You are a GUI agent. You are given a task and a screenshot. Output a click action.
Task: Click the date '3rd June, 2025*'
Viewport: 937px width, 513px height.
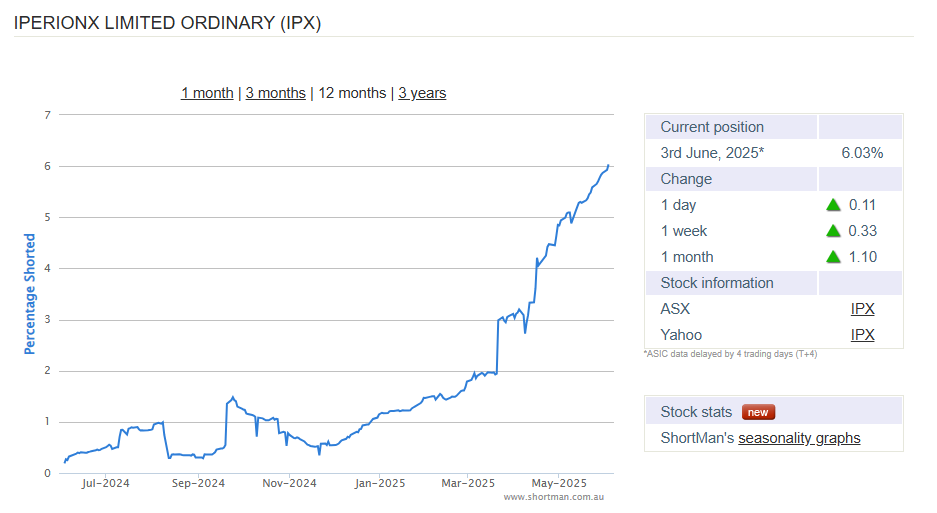pyautogui.click(x=712, y=153)
